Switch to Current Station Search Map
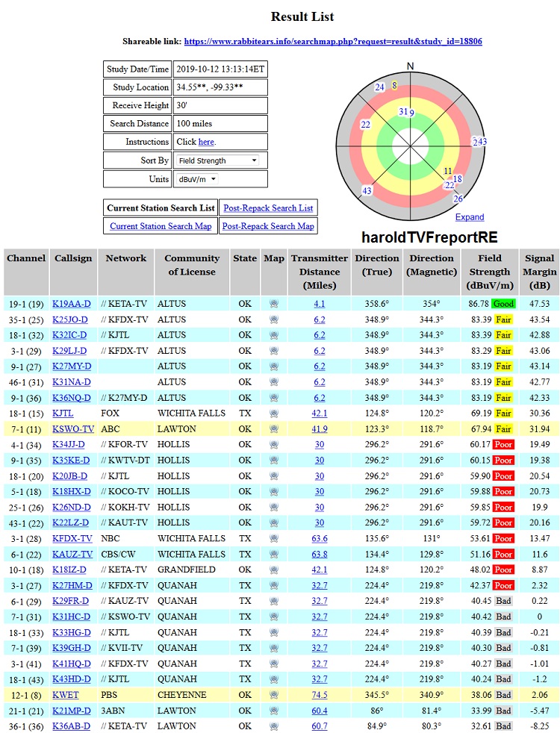 [161, 226]
